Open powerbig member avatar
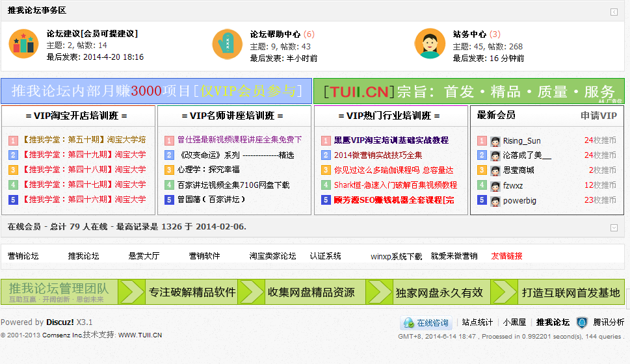Screen dimensions: 630x364 [x=495, y=201]
